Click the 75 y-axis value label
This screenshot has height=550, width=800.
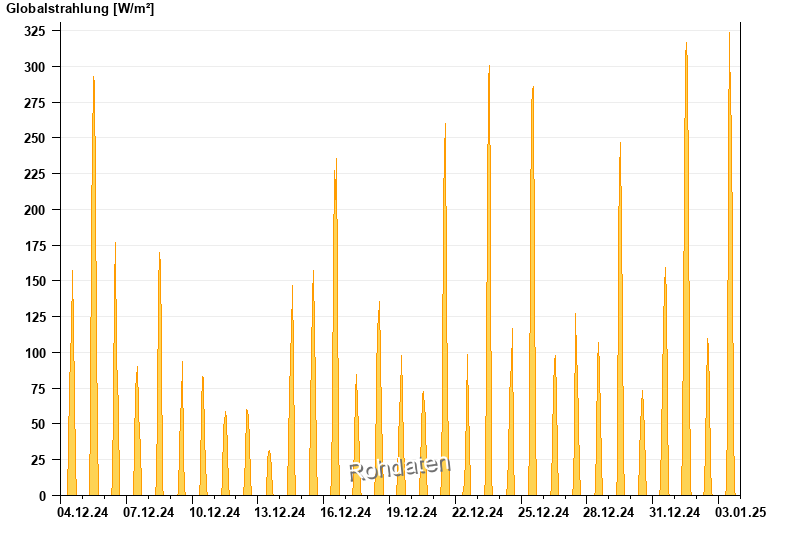38,389
